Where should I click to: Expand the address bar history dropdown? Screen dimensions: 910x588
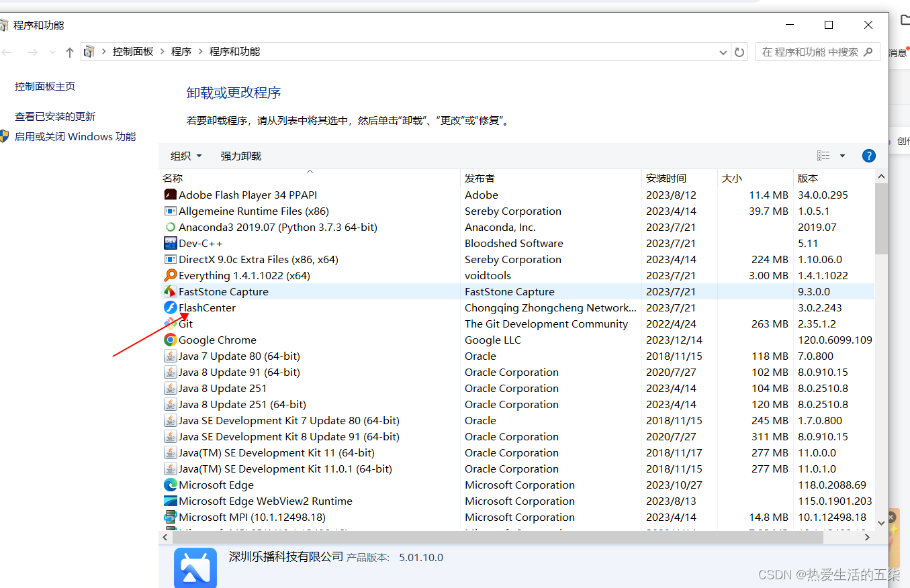point(723,52)
